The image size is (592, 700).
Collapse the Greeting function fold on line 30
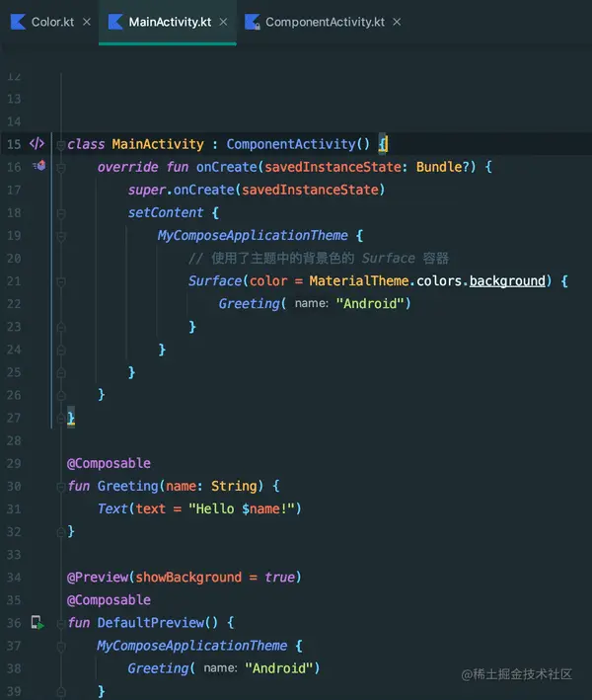[x=61, y=487]
